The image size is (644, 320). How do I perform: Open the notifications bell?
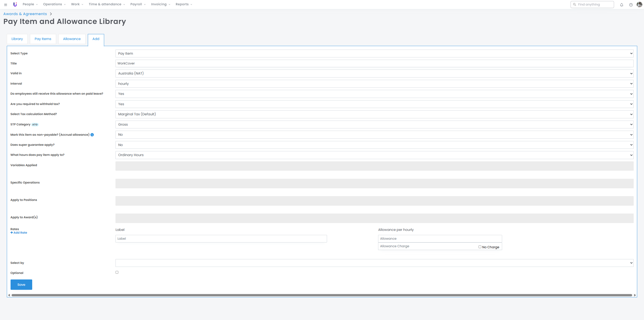coord(622,5)
